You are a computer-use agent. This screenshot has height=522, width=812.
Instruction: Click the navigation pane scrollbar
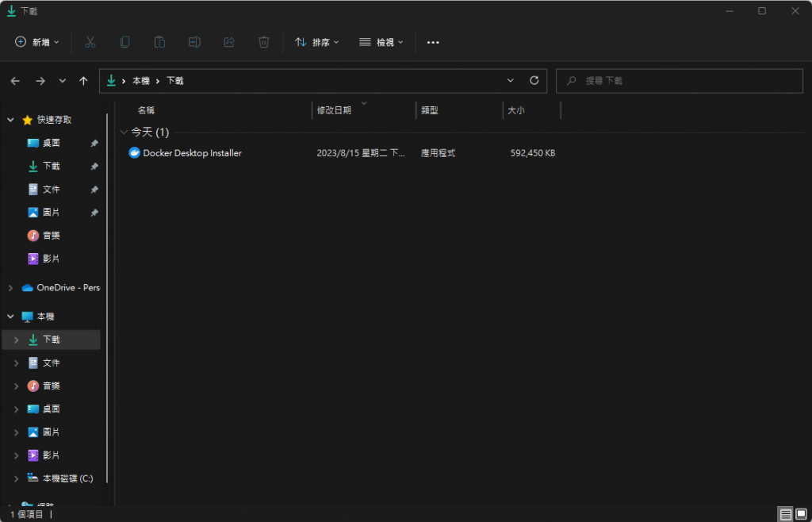pyautogui.click(x=107, y=298)
